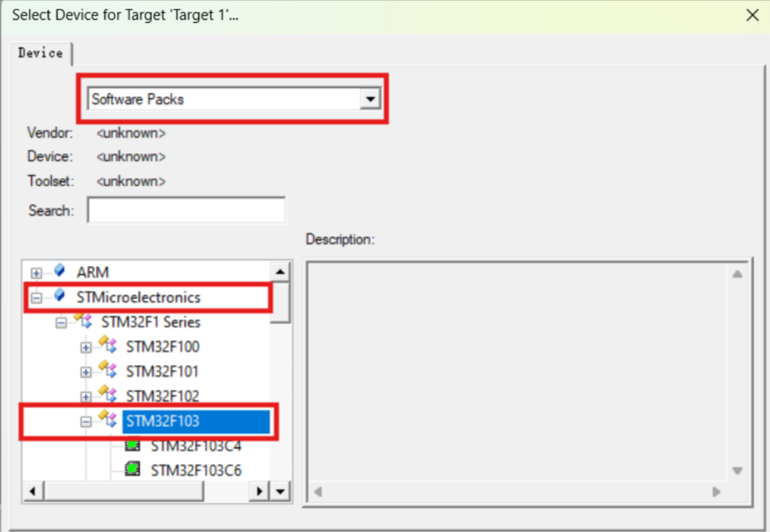This screenshot has height=532, width=770.
Task: Click the device tree vertical scrollbar thumb
Action: (x=280, y=302)
